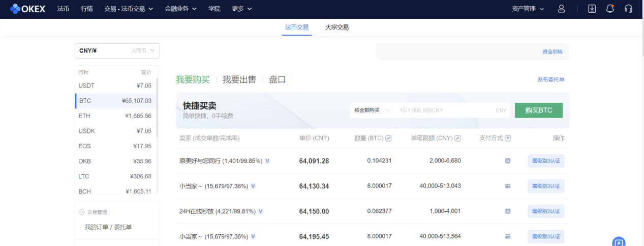Open 法币 in the top navigation
This screenshot has height=246, width=644.
(64, 9)
